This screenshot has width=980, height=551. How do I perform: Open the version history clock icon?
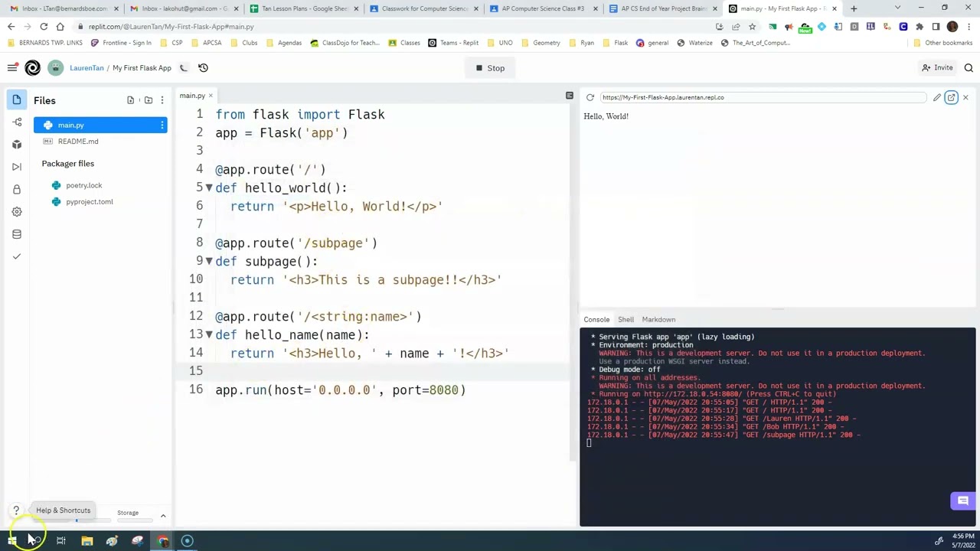(x=203, y=68)
